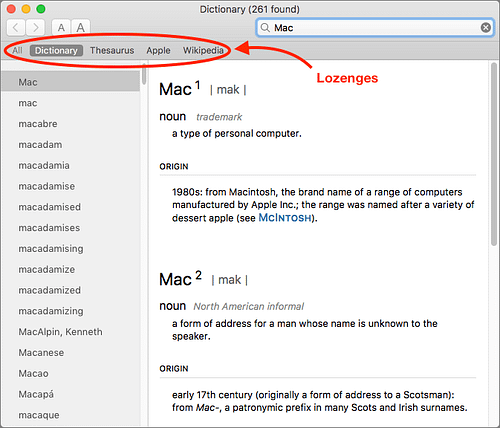Click the magnifying glass search icon

(x=265, y=27)
